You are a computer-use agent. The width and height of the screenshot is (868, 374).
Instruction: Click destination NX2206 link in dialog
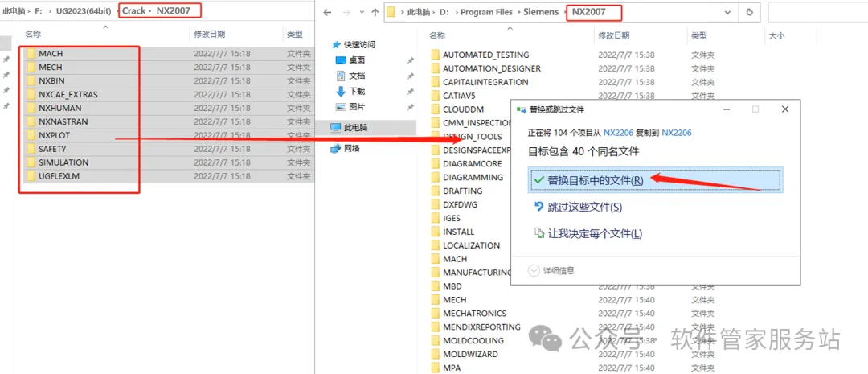coord(677,133)
